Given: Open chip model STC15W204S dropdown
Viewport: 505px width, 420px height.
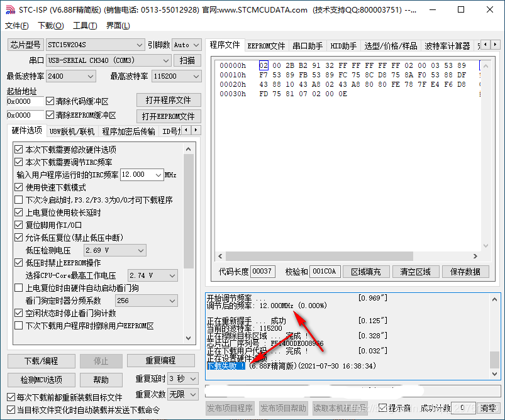Looking at the screenshot, I should pyautogui.click(x=95, y=45).
